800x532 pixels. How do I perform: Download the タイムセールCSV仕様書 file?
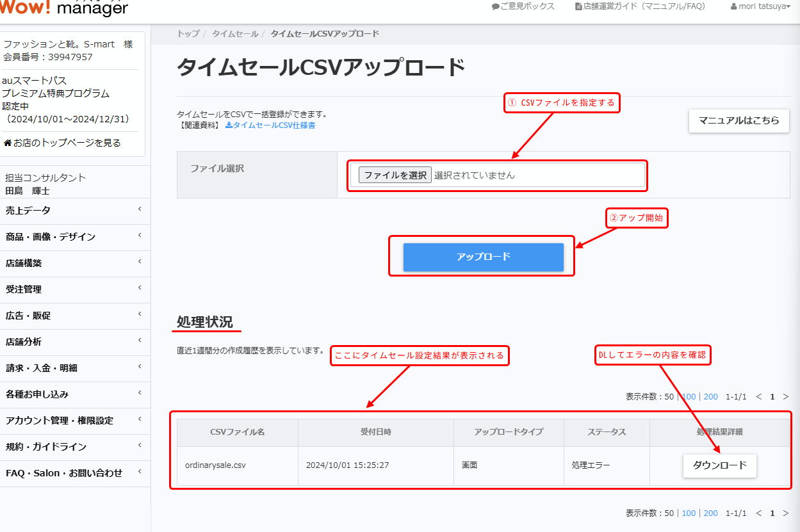coord(270,125)
